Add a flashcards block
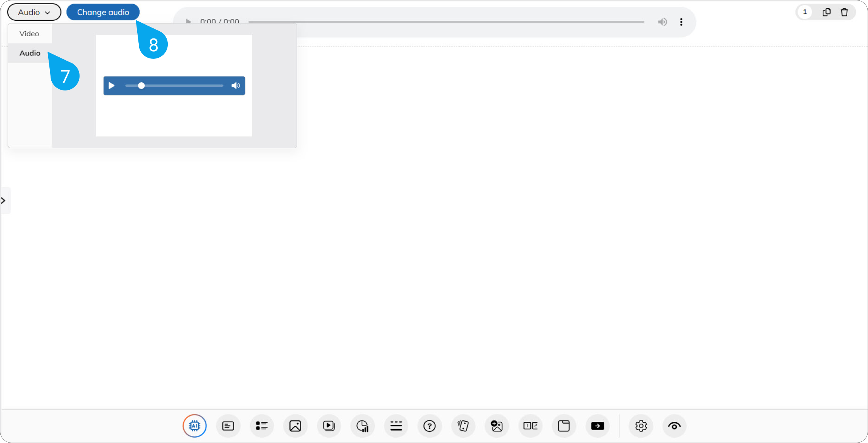Image resolution: width=868 pixels, height=443 pixels. pos(463,426)
